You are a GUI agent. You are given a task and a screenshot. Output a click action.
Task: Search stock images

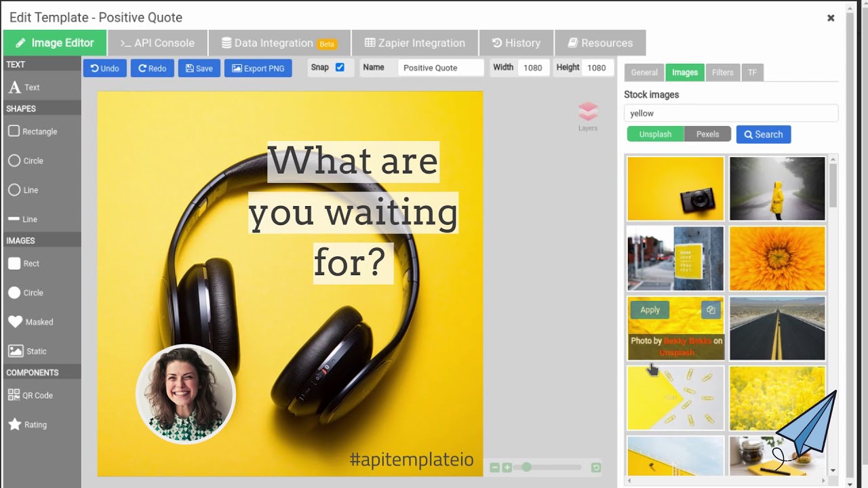click(x=764, y=134)
